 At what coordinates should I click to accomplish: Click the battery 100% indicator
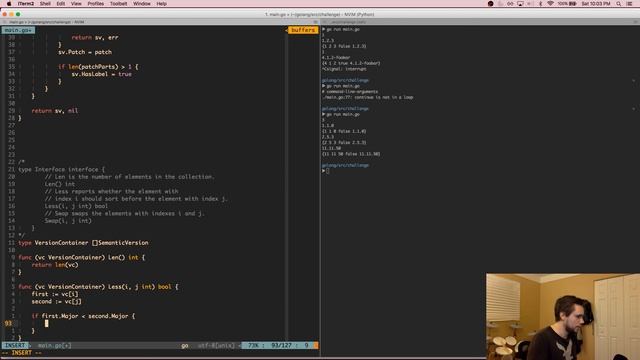coord(567,4)
